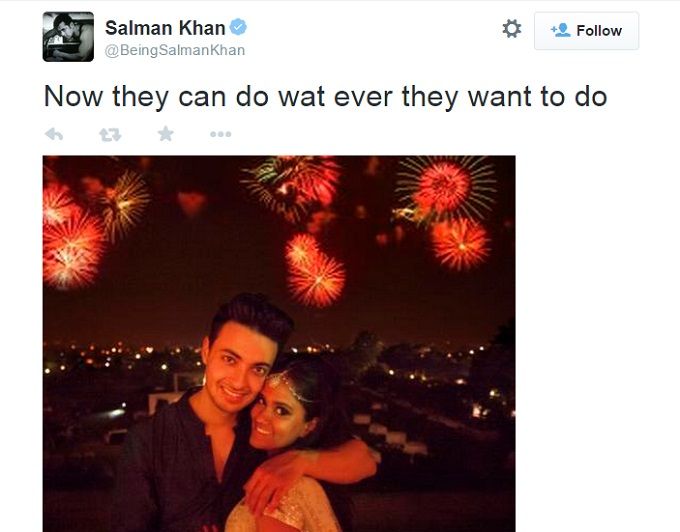Favorite the tweet with the star icon

click(x=166, y=134)
